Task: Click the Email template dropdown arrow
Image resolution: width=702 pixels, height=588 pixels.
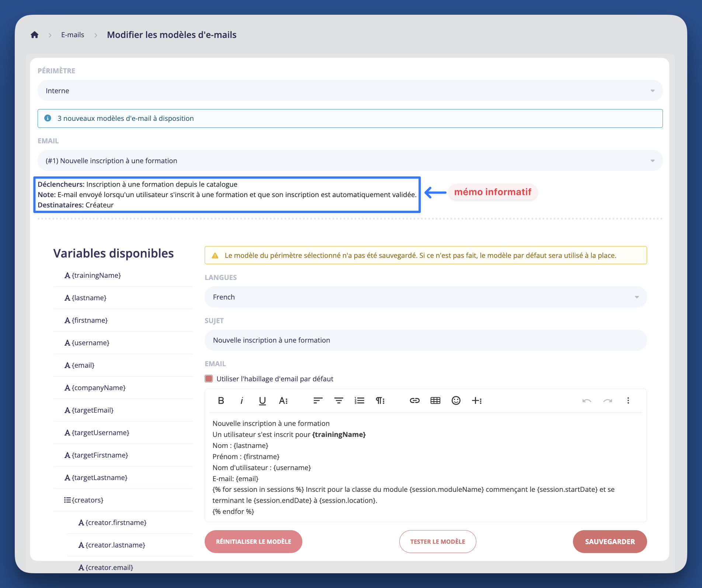Action: 652,161
